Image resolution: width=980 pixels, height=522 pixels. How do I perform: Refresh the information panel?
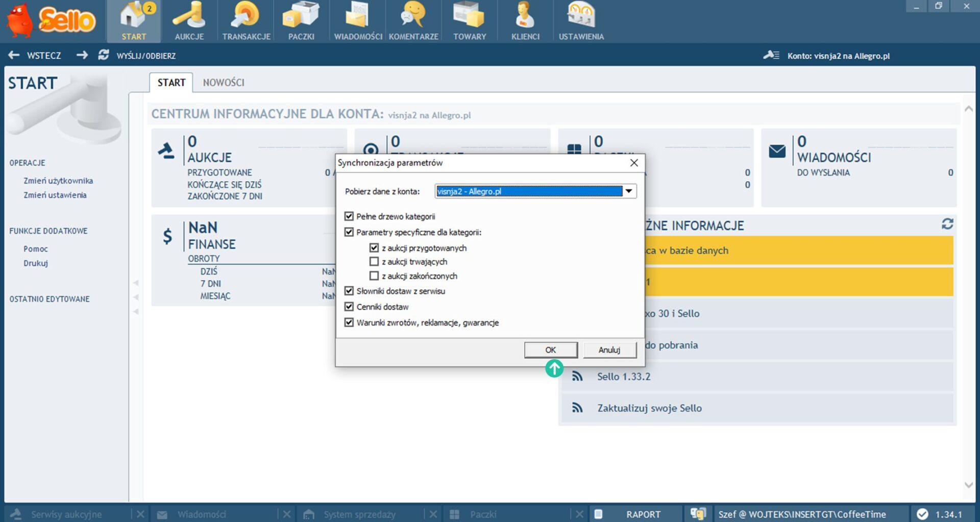tap(947, 224)
